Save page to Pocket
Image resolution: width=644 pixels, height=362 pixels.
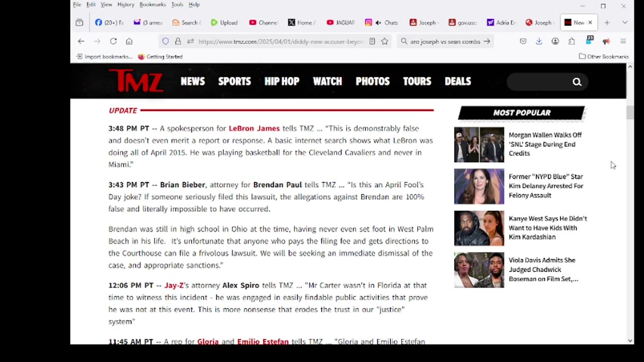point(523,41)
